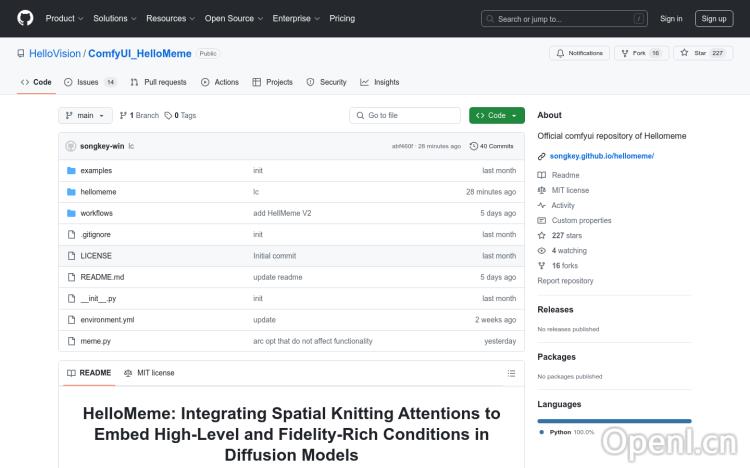This screenshot has width=750, height=468.
Task: Open the songkey.github.io/hellomeme link
Action: 601,156
